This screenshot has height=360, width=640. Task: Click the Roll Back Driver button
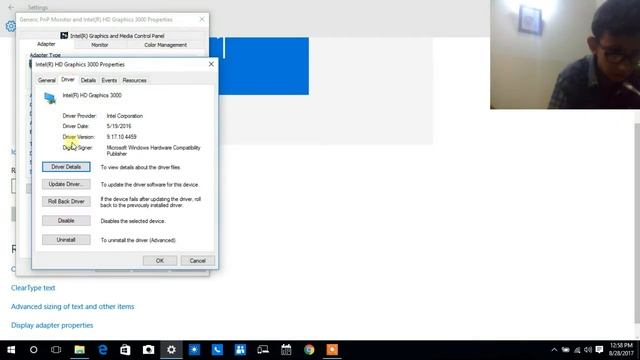pos(66,201)
